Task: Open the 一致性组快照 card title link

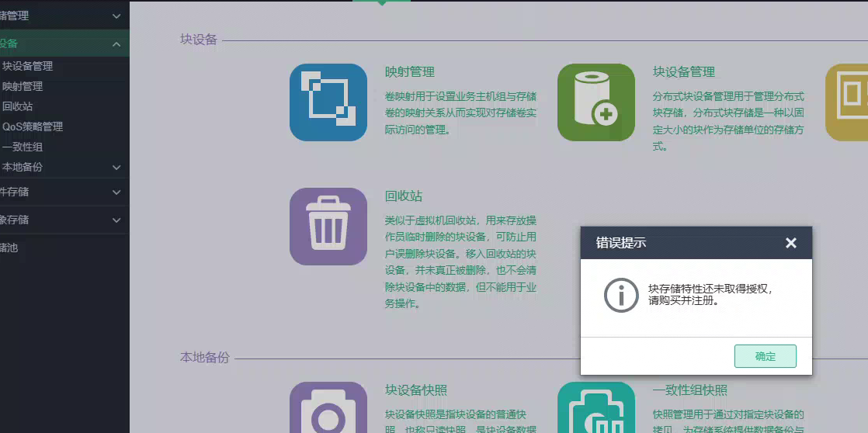Action: [689, 390]
